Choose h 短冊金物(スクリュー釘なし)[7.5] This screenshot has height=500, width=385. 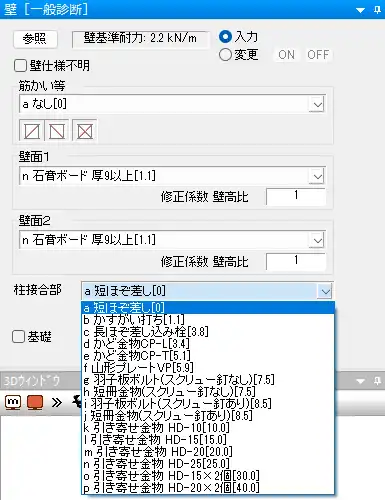[x=208, y=392]
